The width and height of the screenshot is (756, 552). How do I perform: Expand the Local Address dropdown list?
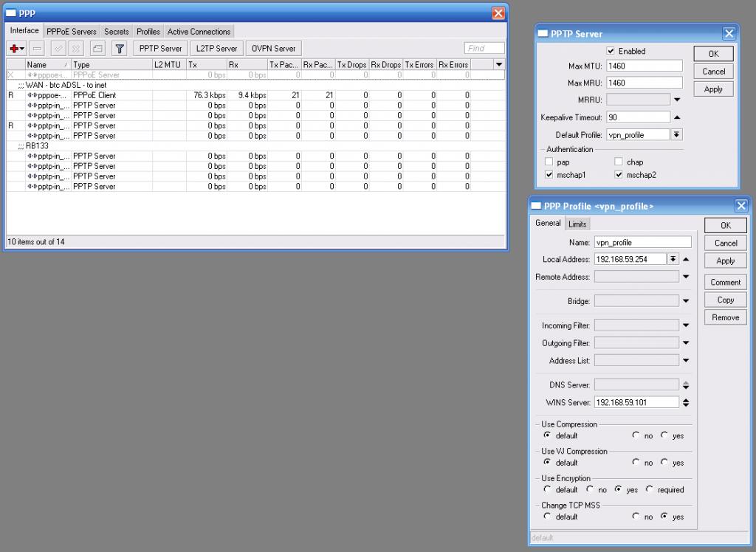coord(673,259)
